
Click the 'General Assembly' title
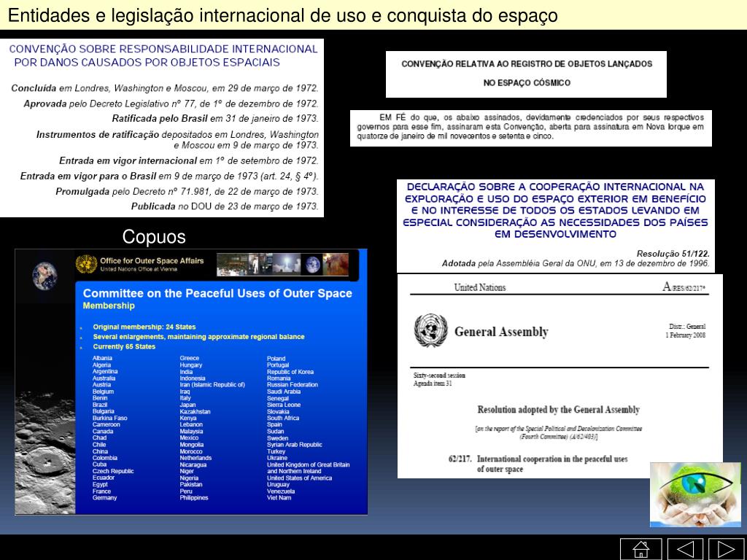tap(501, 332)
